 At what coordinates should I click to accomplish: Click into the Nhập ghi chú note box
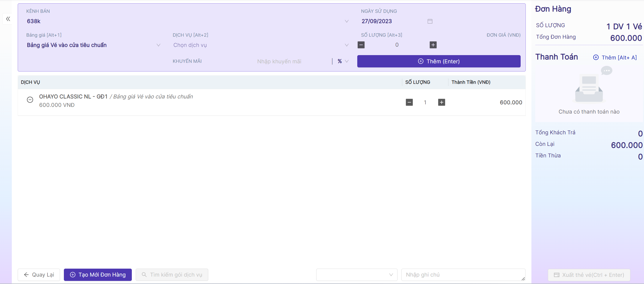pos(463,275)
